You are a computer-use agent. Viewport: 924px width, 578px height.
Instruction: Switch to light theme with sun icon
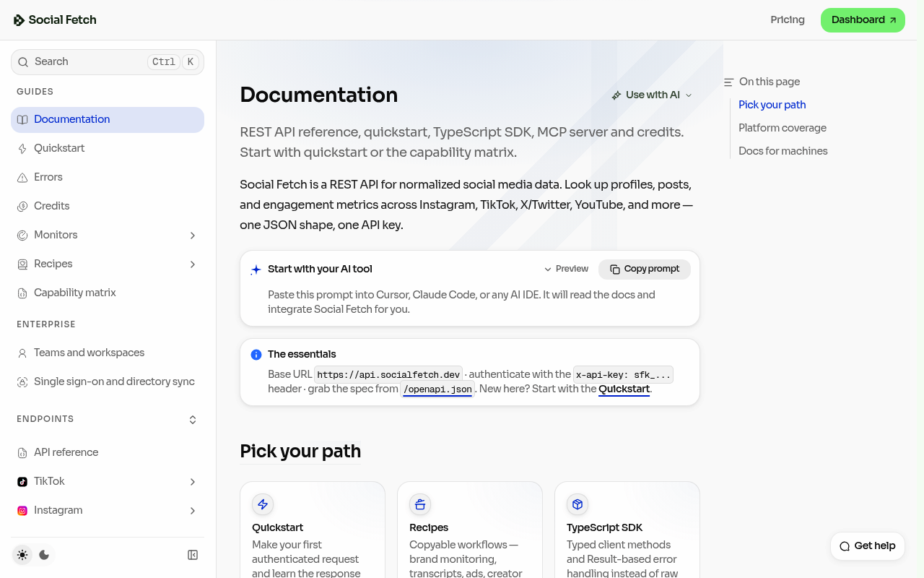point(22,555)
